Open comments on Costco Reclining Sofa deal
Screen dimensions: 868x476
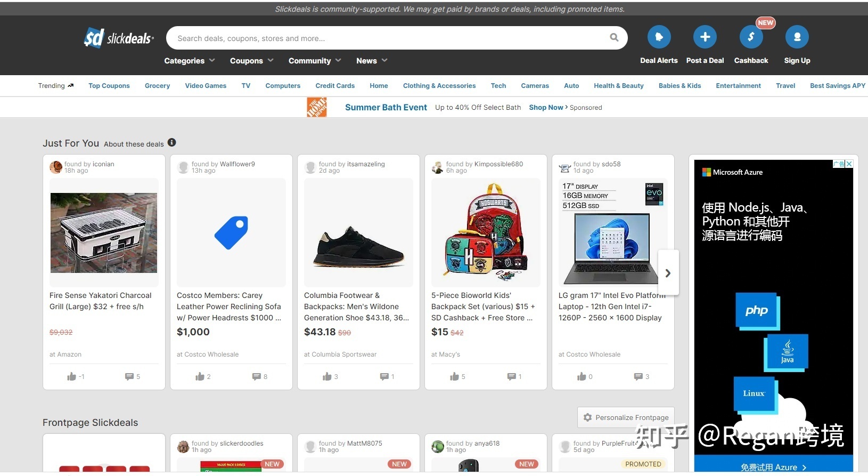[x=256, y=376]
